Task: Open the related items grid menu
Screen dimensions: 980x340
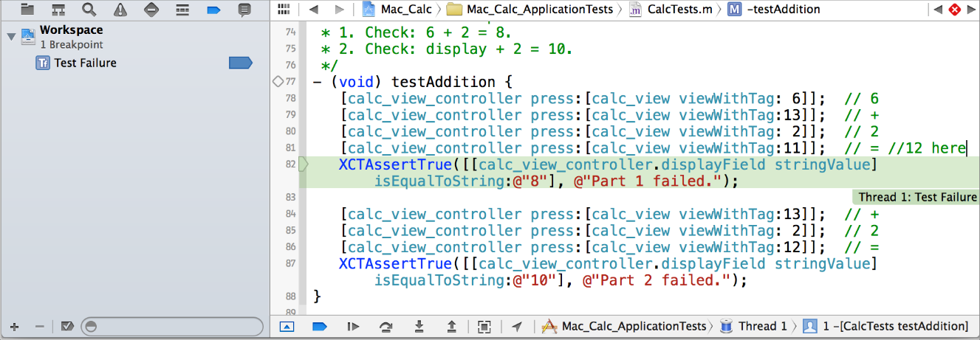Action: [283, 10]
